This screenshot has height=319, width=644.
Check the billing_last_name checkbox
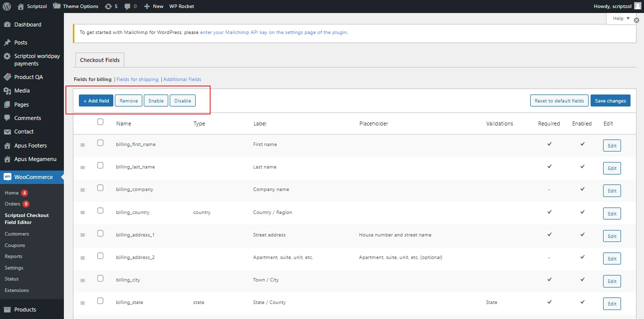[x=100, y=165]
